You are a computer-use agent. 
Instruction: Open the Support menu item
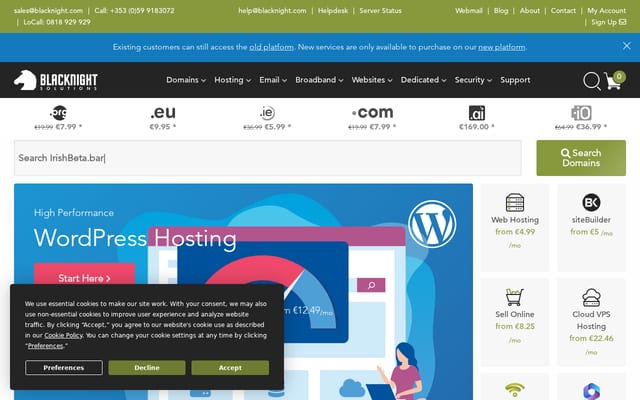515,80
